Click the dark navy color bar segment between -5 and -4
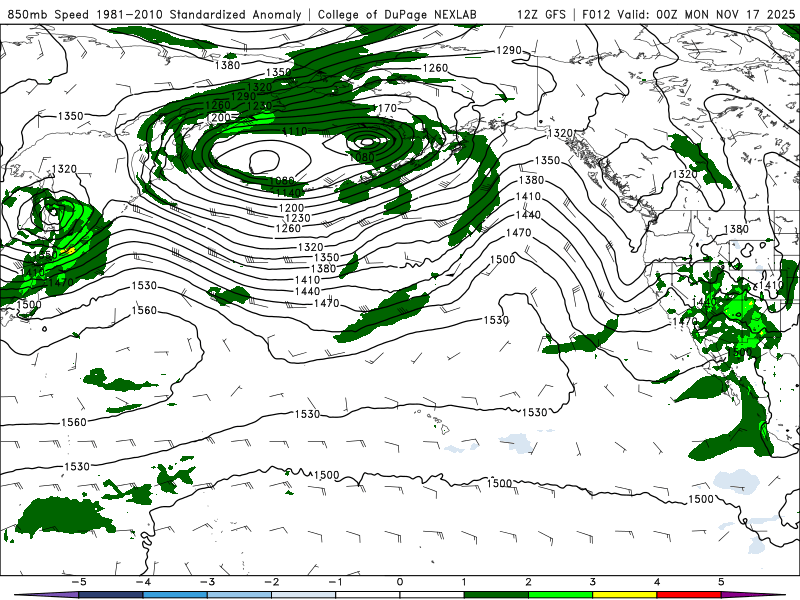The image size is (800, 600). [111, 595]
